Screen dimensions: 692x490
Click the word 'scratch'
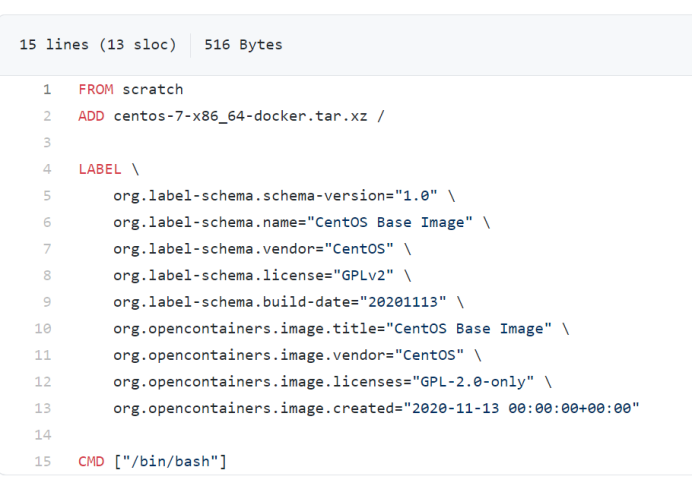point(152,90)
